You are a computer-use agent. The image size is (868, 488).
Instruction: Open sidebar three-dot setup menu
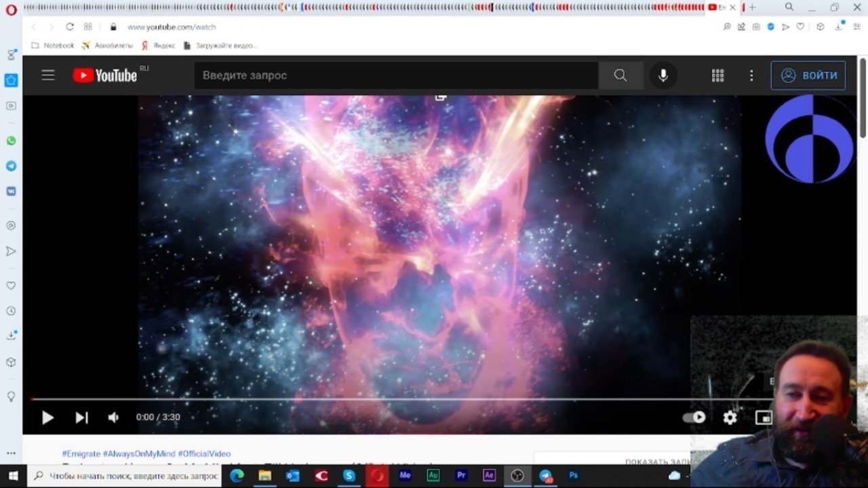tap(11, 453)
